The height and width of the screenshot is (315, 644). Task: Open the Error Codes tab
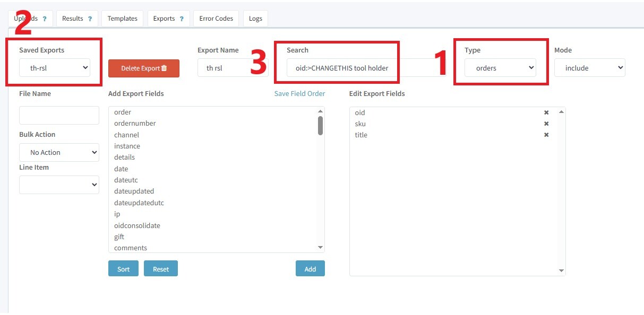click(x=216, y=19)
